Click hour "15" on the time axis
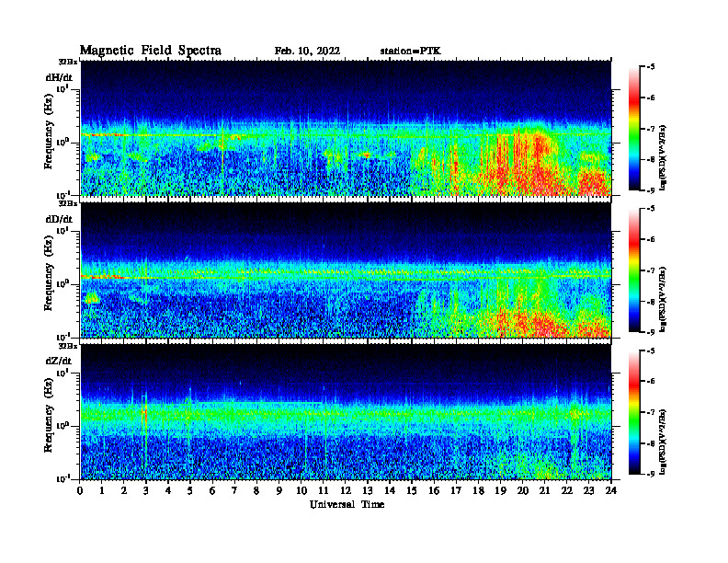Image resolution: width=728 pixels, height=563 pixels. pyautogui.click(x=412, y=491)
